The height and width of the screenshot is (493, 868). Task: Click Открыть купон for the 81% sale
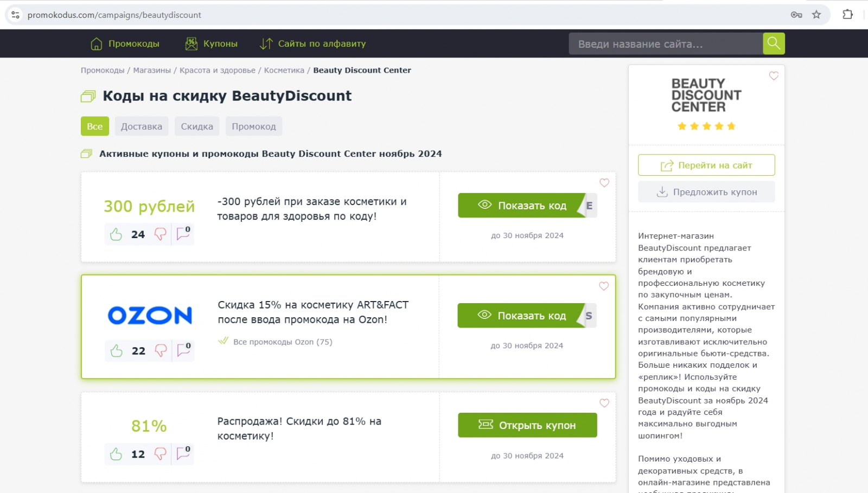[527, 425]
